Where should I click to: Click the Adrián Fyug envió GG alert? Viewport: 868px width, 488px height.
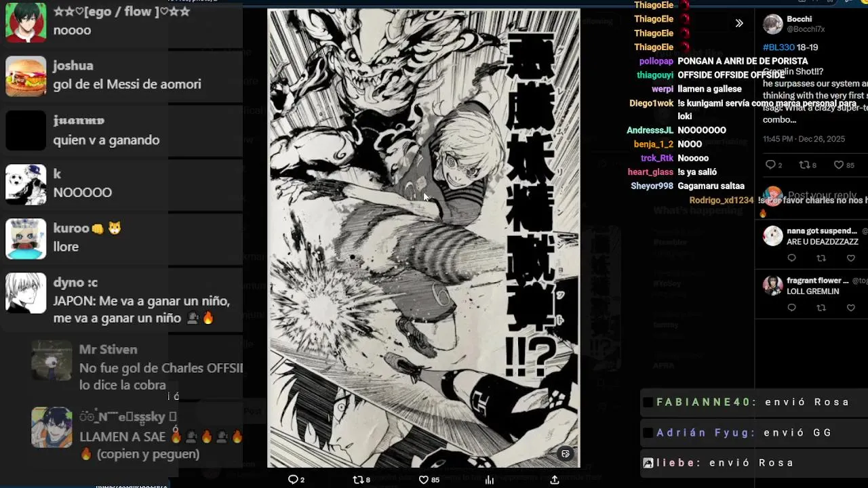tap(754, 432)
